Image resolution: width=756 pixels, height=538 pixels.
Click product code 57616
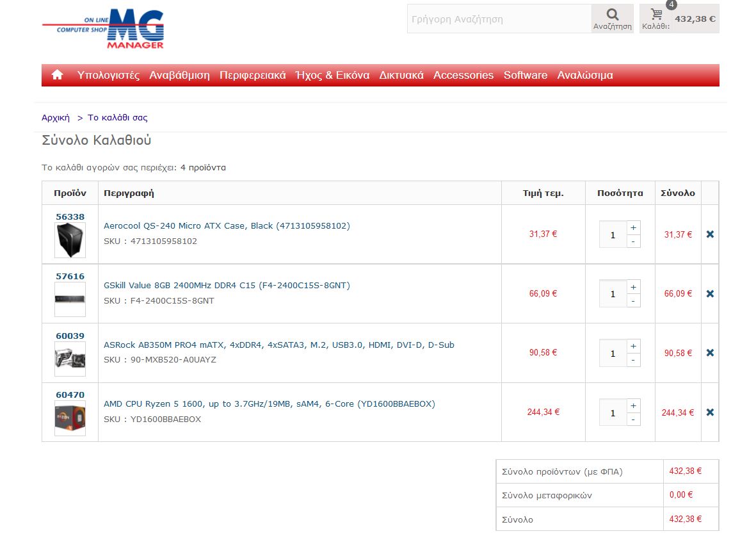(x=70, y=276)
